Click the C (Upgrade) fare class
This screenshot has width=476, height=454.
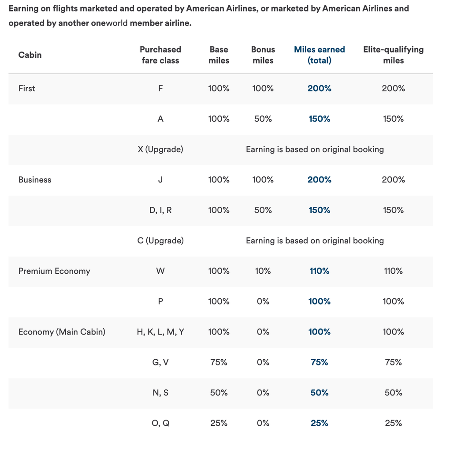[160, 241]
